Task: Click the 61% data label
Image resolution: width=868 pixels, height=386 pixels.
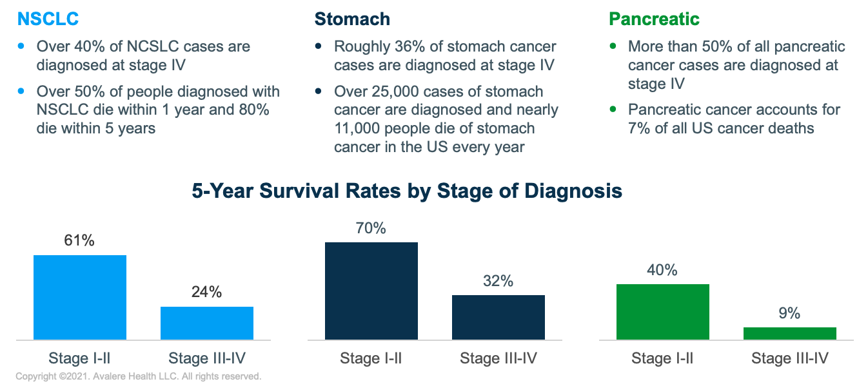Action: (x=79, y=240)
